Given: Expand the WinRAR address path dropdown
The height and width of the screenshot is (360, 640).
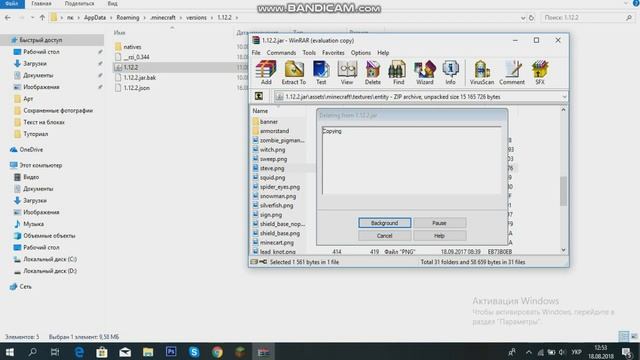Looking at the screenshot, I should coord(564,97).
